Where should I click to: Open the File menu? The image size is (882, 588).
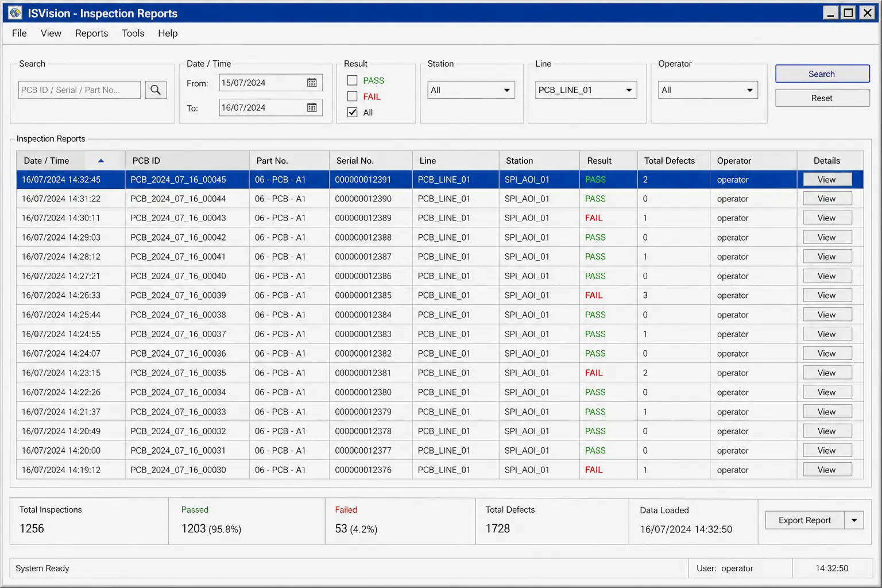tap(20, 33)
